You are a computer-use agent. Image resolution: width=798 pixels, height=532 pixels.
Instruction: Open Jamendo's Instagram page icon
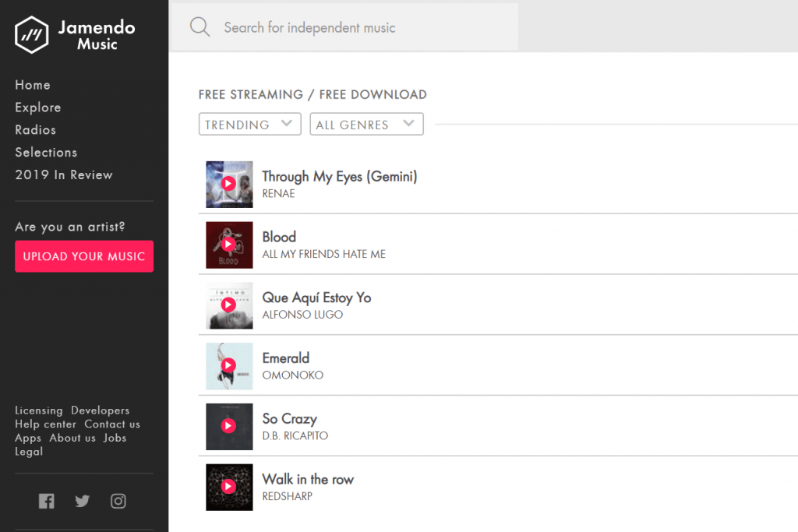click(x=118, y=501)
